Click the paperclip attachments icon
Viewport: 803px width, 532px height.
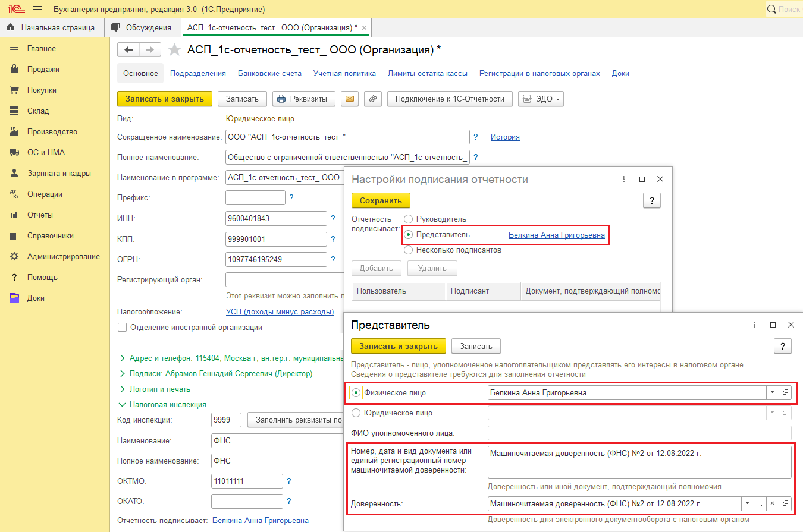(372, 99)
